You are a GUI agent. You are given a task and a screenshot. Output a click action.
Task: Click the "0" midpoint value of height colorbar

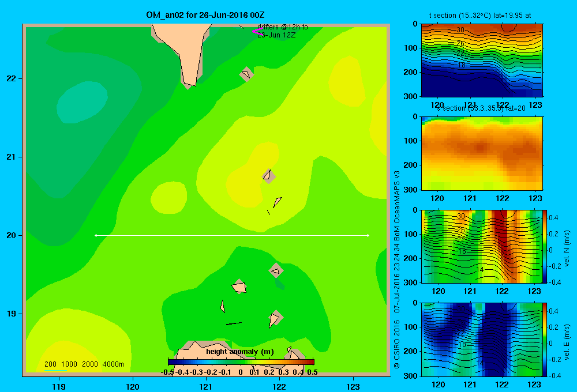point(240,372)
